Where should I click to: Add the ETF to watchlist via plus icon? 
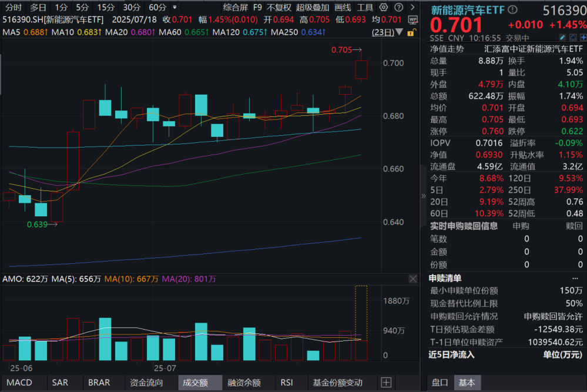[583, 37]
